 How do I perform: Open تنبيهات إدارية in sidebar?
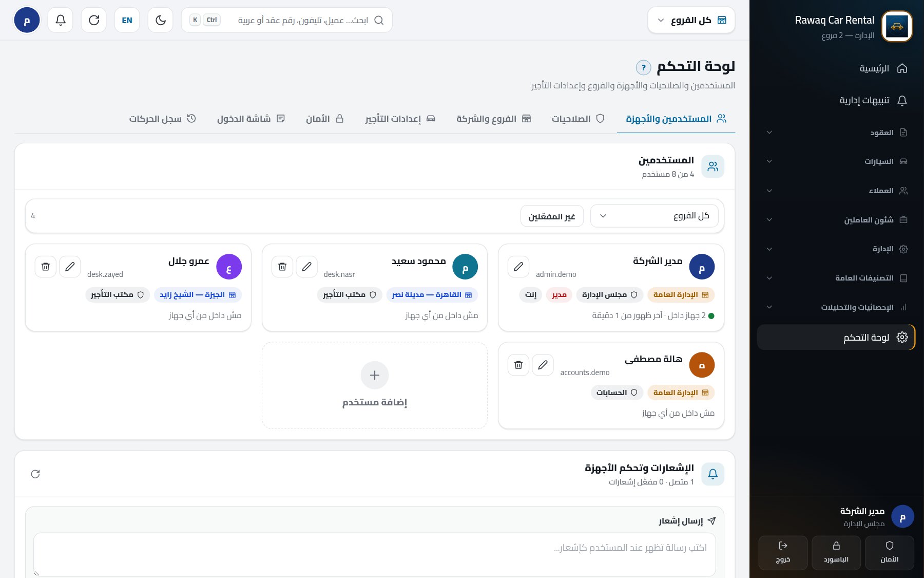click(x=837, y=100)
